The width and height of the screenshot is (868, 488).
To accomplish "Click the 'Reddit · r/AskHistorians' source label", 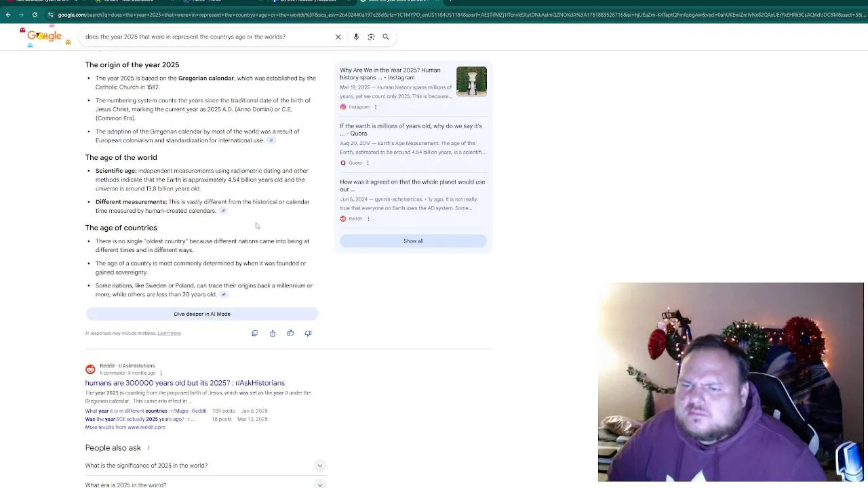I will 127,366.
